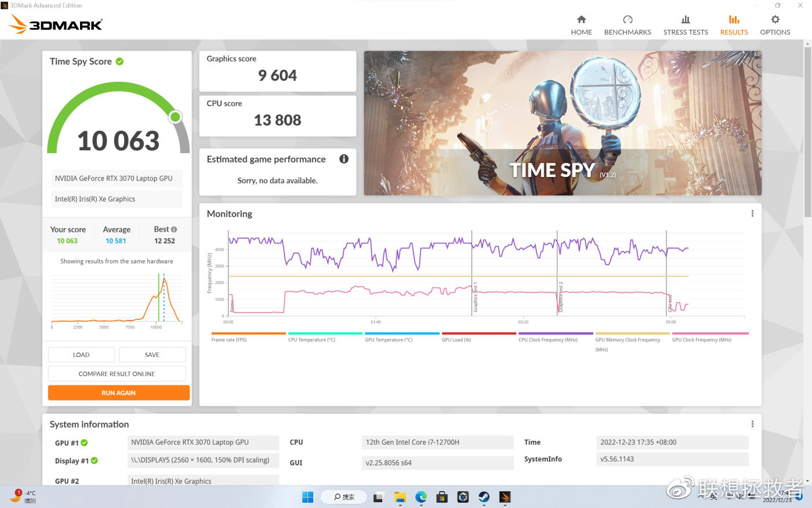The image size is (812, 508).
Task: Open File Explorer from the taskbar
Action: tap(400, 497)
